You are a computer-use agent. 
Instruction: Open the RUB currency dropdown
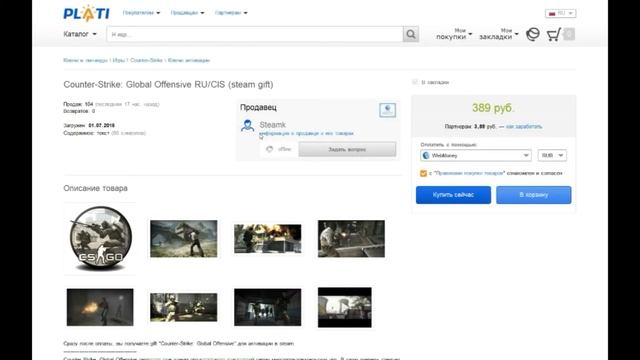coord(552,156)
